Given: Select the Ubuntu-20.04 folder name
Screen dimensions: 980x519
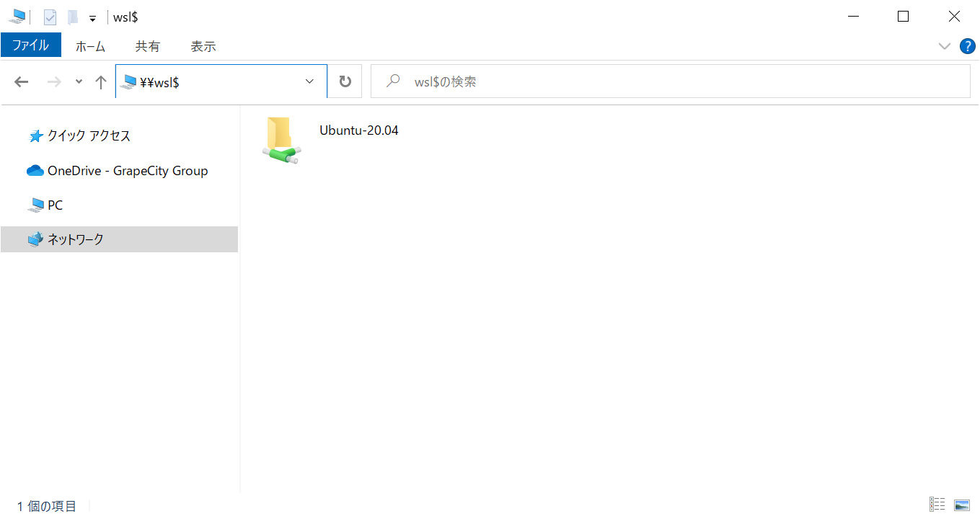Looking at the screenshot, I should tap(359, 130).
